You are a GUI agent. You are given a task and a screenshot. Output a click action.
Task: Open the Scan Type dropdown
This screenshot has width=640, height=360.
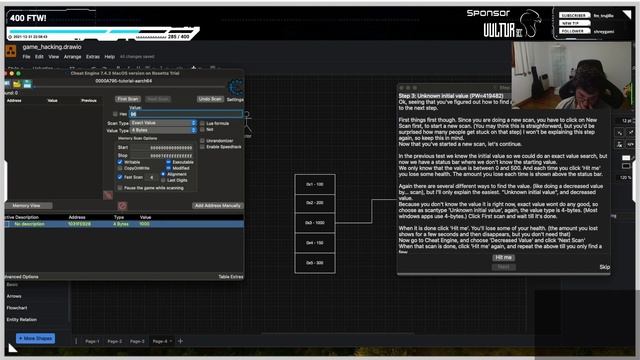tap(163, 123)
